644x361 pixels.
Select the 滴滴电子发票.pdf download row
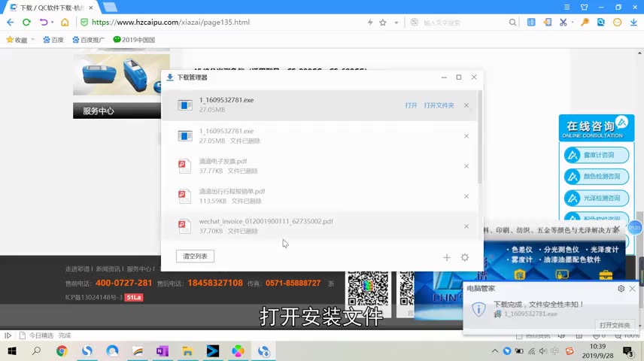[x=320, y=166]
